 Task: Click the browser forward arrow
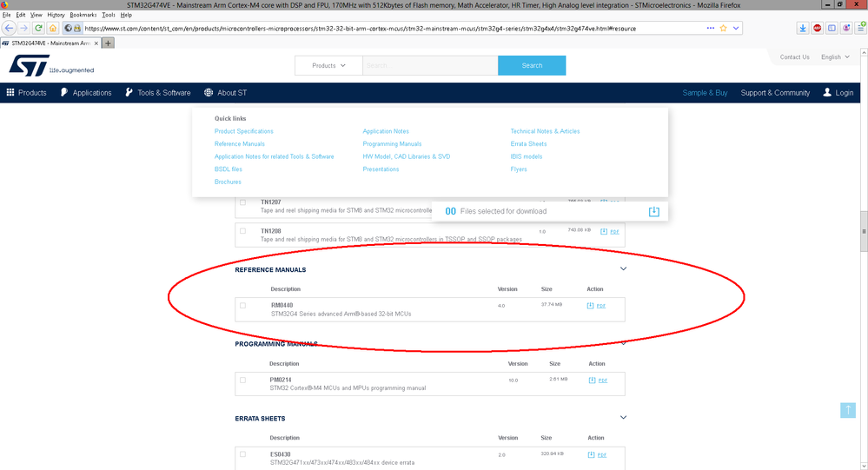coord(23,28)
